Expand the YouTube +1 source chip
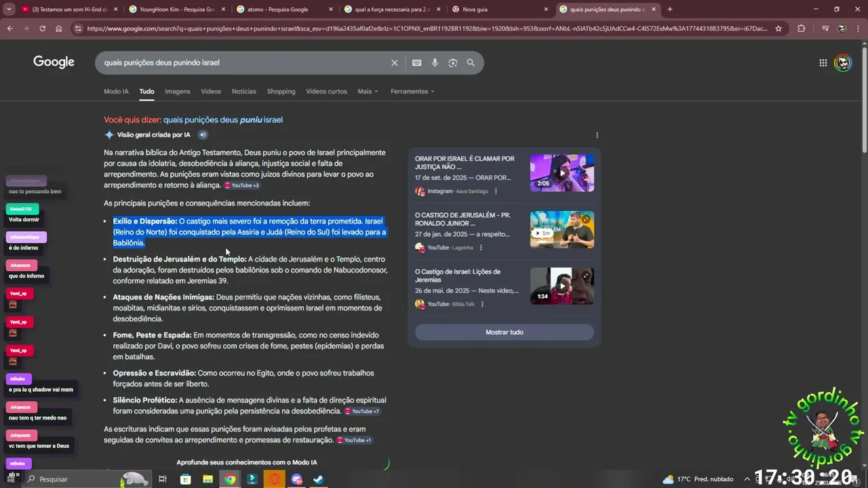Image resolution: width=868 pixels, height=488 pixels. coord(355,441)
